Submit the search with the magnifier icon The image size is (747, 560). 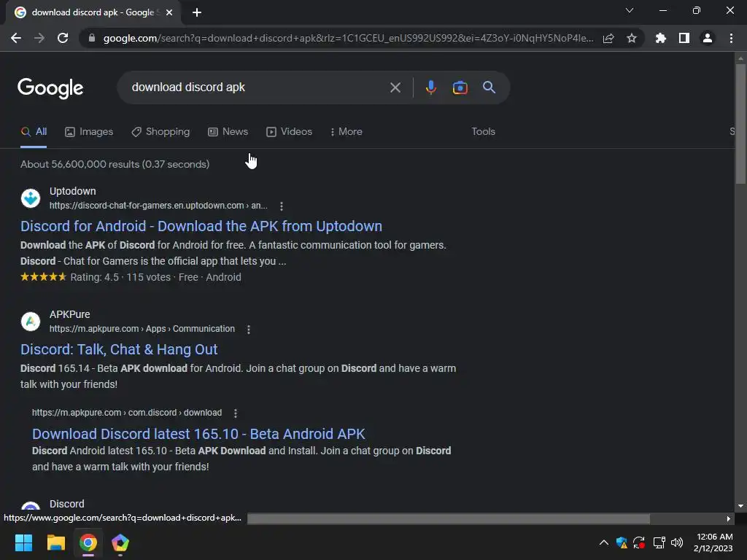click(489, 87)
